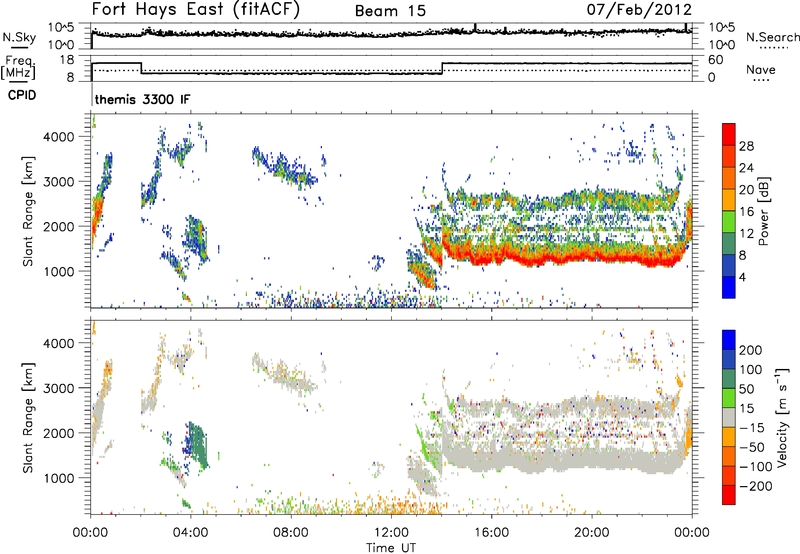
Task: Click the power panel's "Slant Range [km]" label
Action: click(x=28, y=211)
